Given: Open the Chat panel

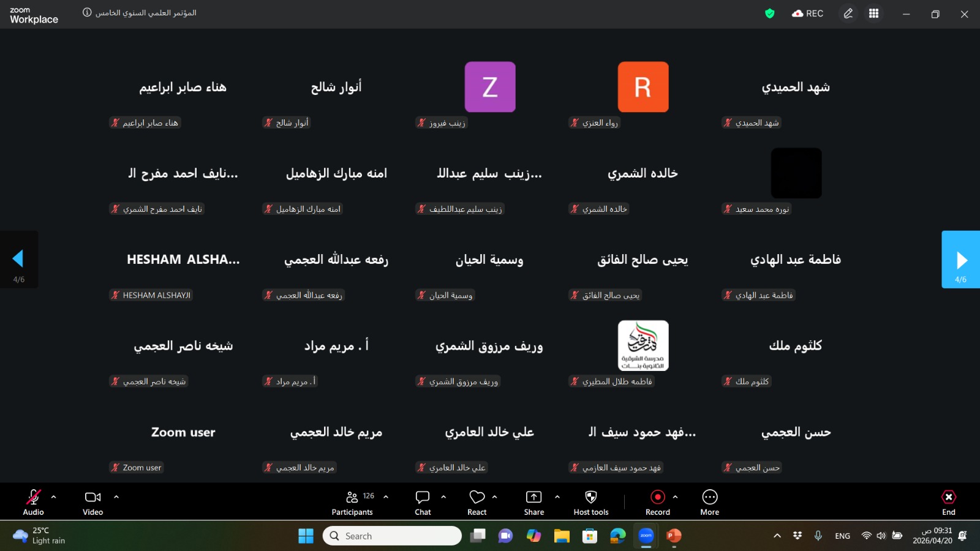Looking at the screenshot, I should click(x=423, y=502).
